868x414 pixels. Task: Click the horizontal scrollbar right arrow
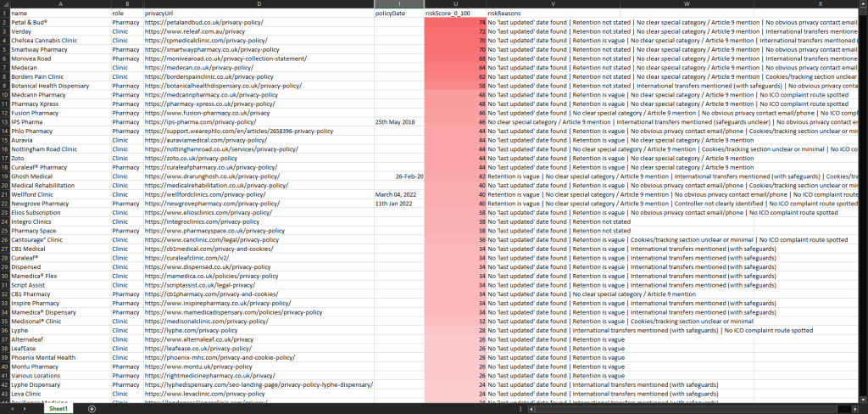tap(856, 409)
